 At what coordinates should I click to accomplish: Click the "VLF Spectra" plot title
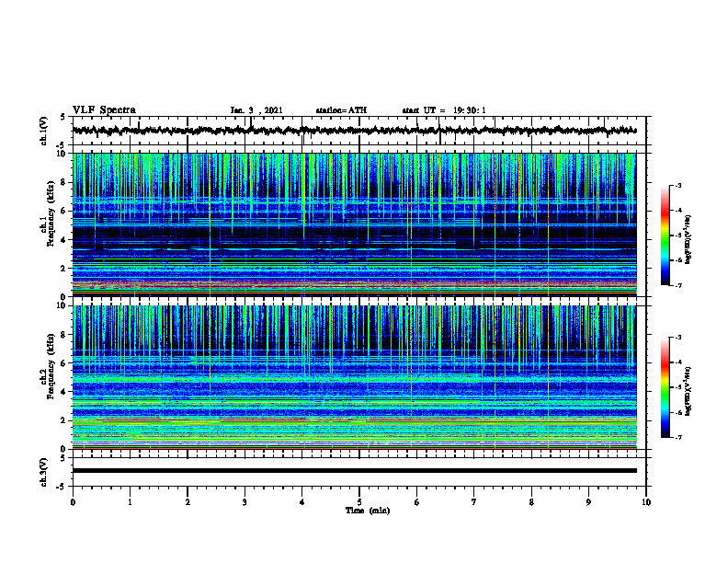pyautogui.click(x=104, y=110)
